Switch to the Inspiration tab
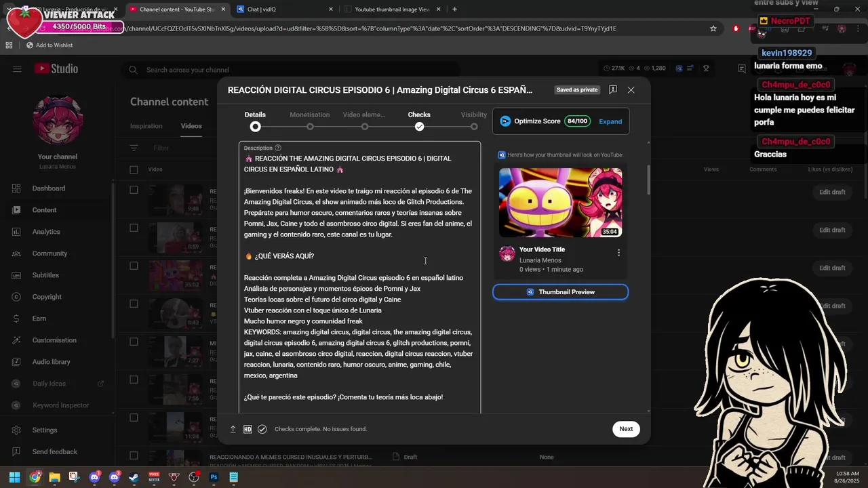Image resolution: width=868 pixels, height=488 pixels. click(x=146, y=126)
